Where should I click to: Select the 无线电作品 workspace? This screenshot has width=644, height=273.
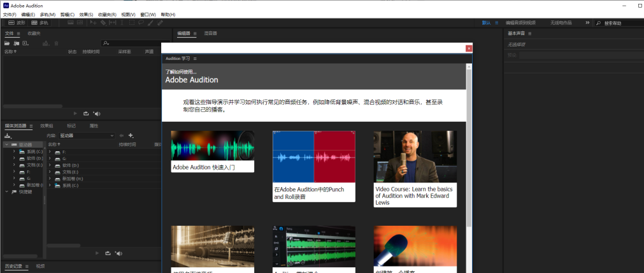tap(561, 22)
